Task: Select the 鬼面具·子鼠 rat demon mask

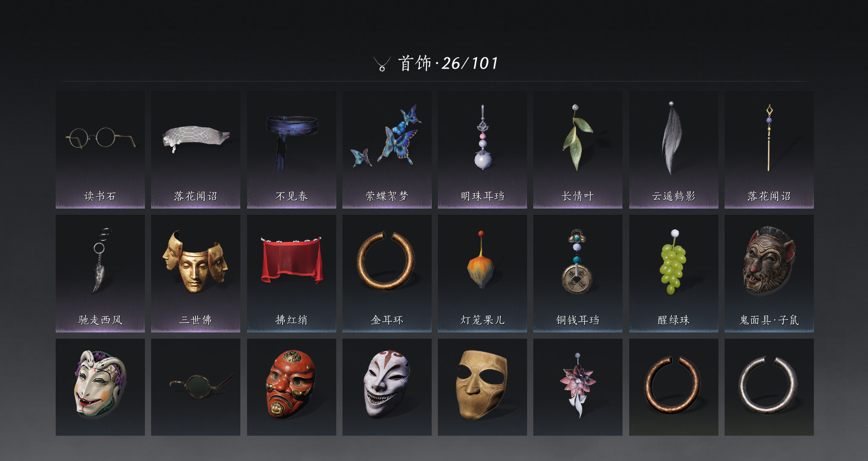Action: click(x=769, y=274)
